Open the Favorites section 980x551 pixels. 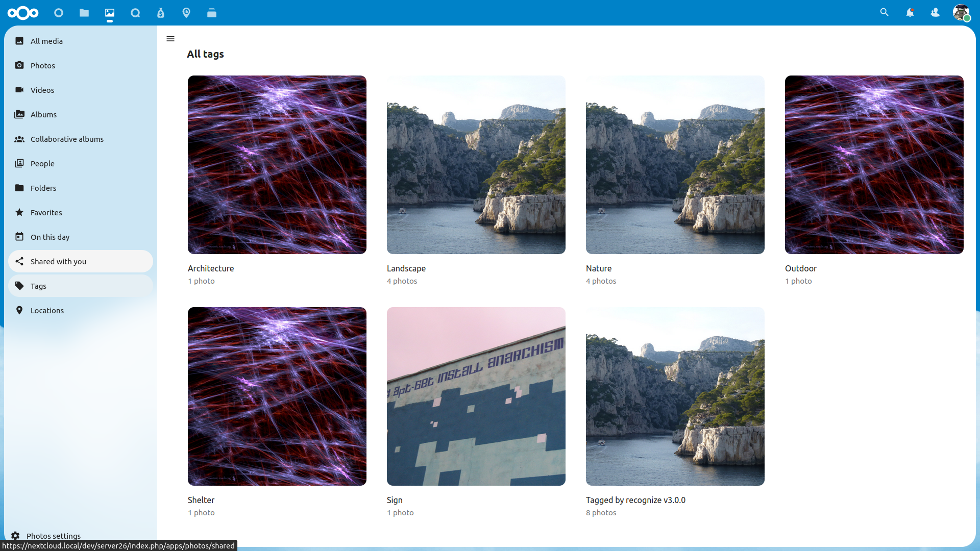(45, 212)
